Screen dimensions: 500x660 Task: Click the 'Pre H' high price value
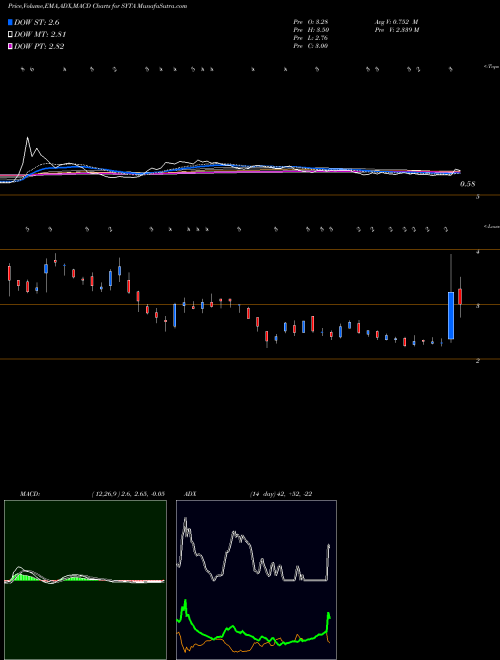click(x=311, y=30)
